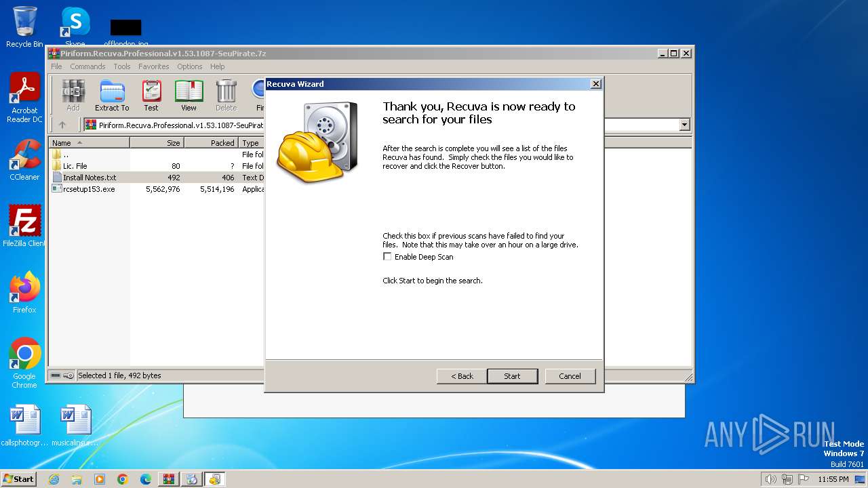Click the up-one-level arrow in WinRAR
This screenshot has height=488, width=868.
click(x=62, y=125)
